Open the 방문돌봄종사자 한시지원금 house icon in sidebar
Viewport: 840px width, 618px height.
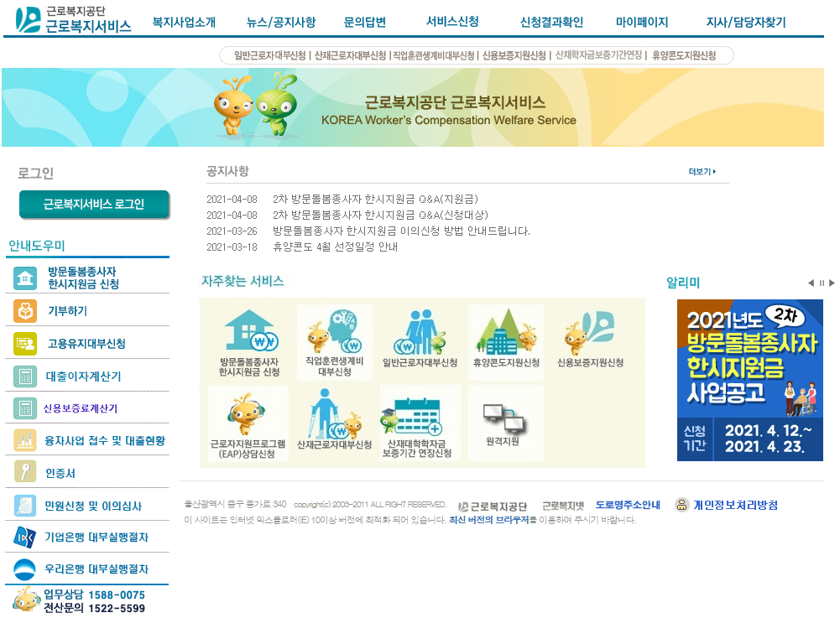click(25, 278)
